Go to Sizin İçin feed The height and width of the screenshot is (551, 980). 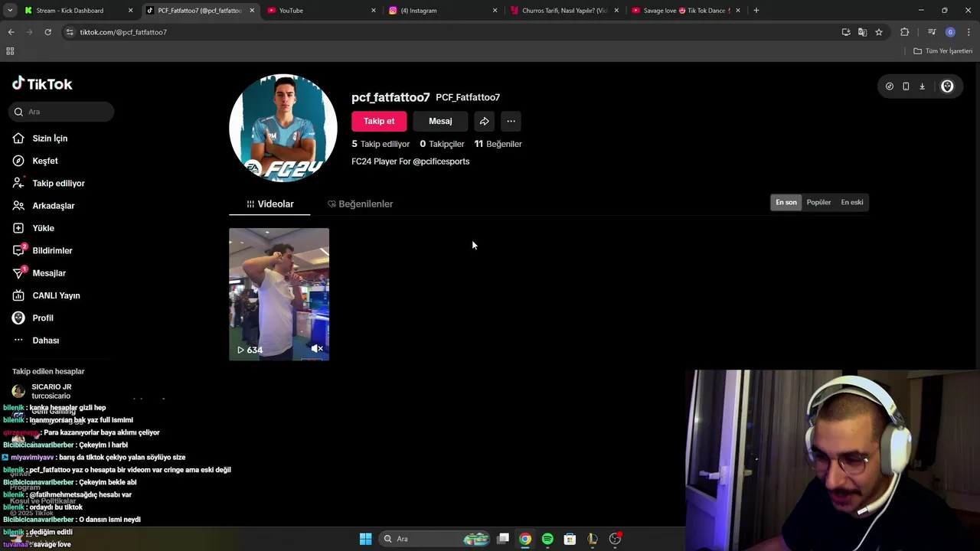(x=50, y=139)
